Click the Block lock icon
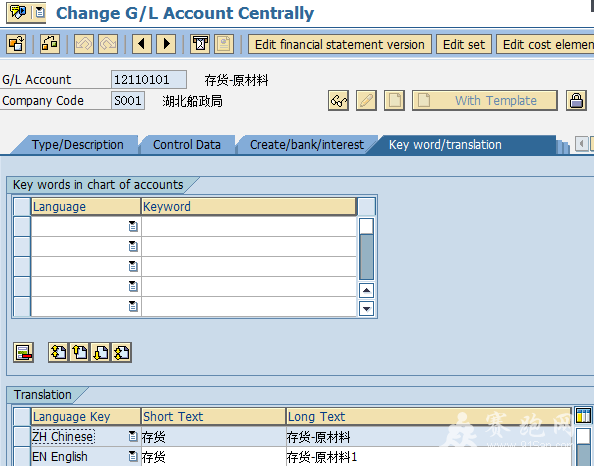This screenshot has height=466, width=594. pyautogui.click(x=576, y=100)
